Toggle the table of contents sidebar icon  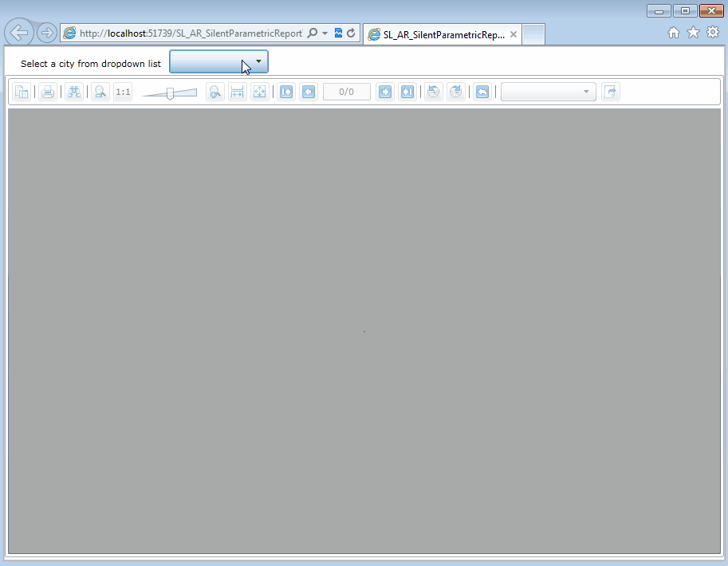click(x=22, y=92)
